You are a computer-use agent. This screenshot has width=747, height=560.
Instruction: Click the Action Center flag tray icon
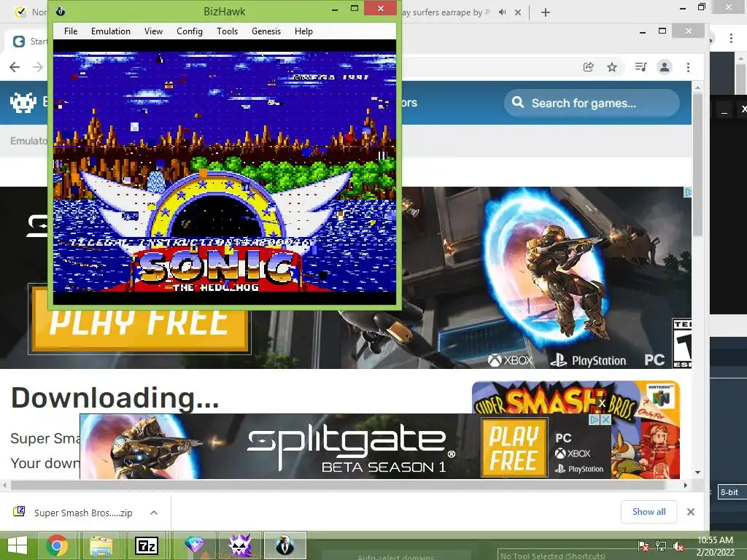pos(643,546)
